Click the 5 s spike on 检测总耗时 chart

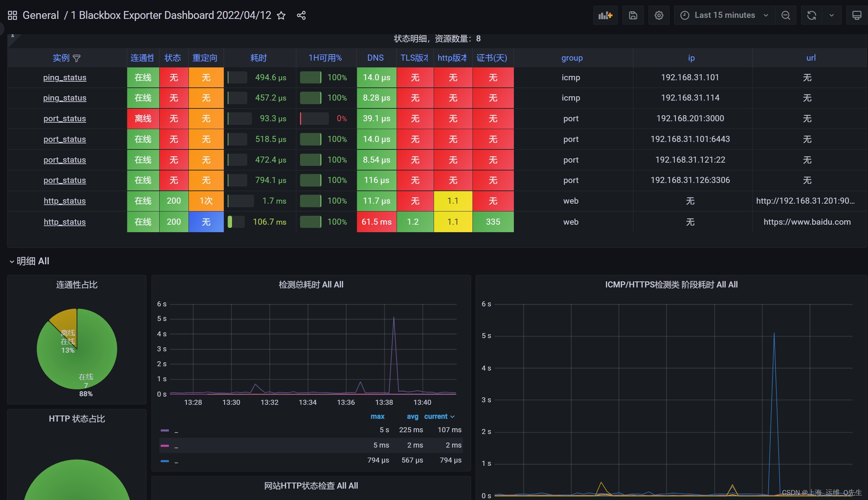point(394,317)
